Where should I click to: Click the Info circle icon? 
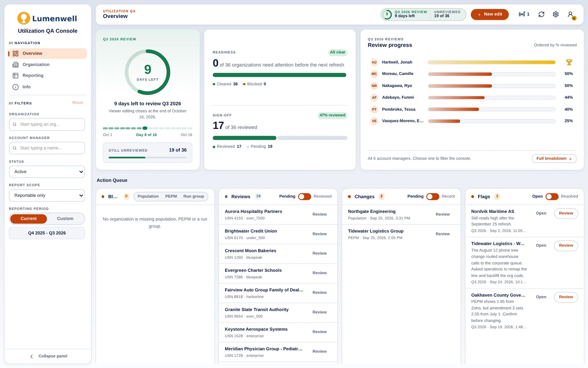tap(15, 87)
